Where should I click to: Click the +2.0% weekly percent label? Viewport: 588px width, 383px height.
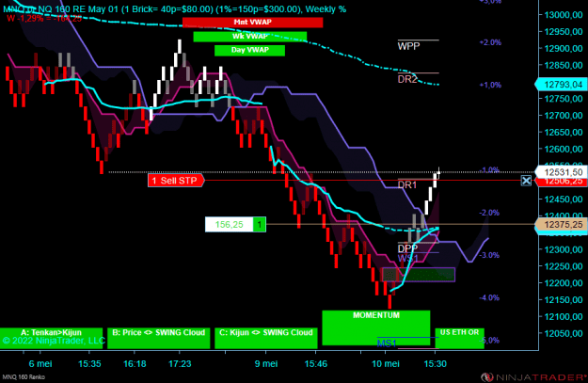tap(490, 42)
